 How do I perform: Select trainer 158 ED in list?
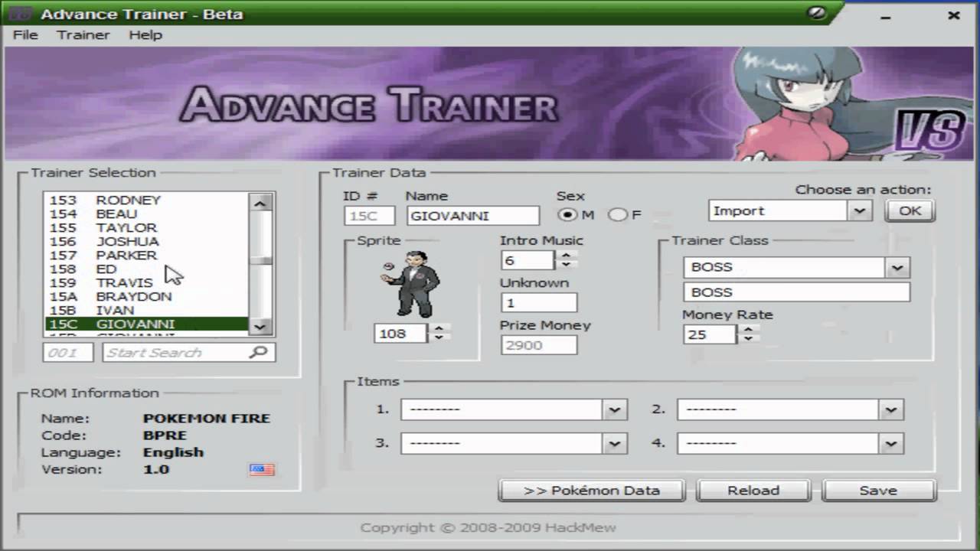point(145,269)
